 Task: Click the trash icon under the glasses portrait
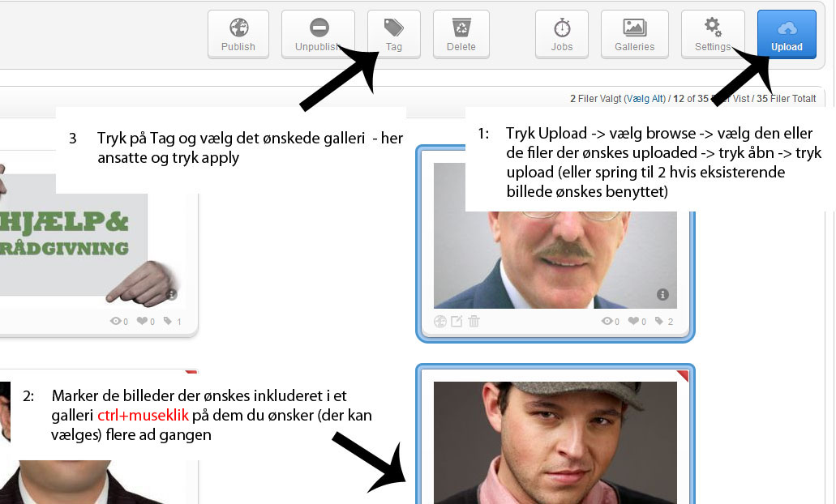point(474,321)
